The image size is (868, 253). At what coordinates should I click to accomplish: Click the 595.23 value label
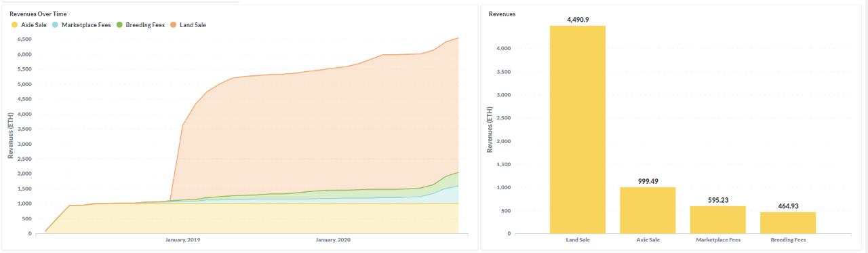click(x=718, y=200)
